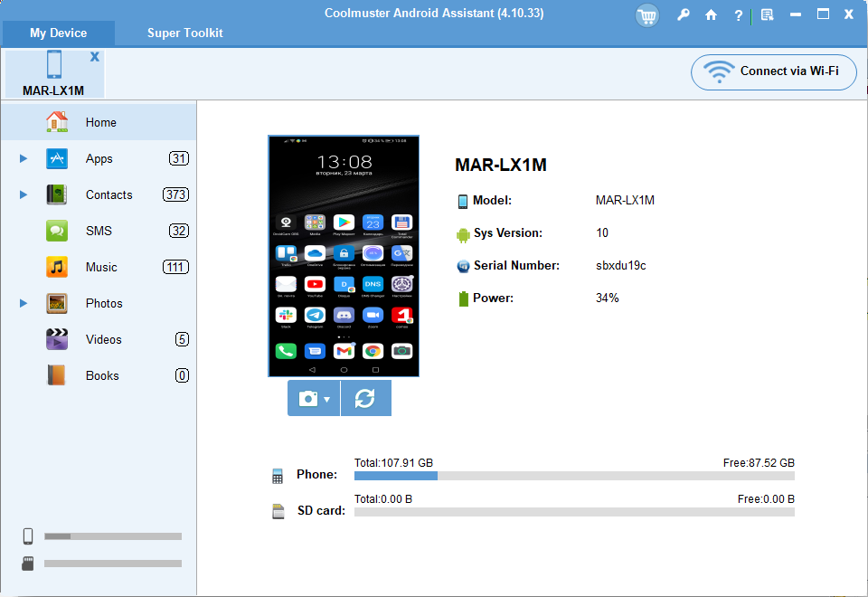Expand the Contacts tree node

(x=24, y=195)
